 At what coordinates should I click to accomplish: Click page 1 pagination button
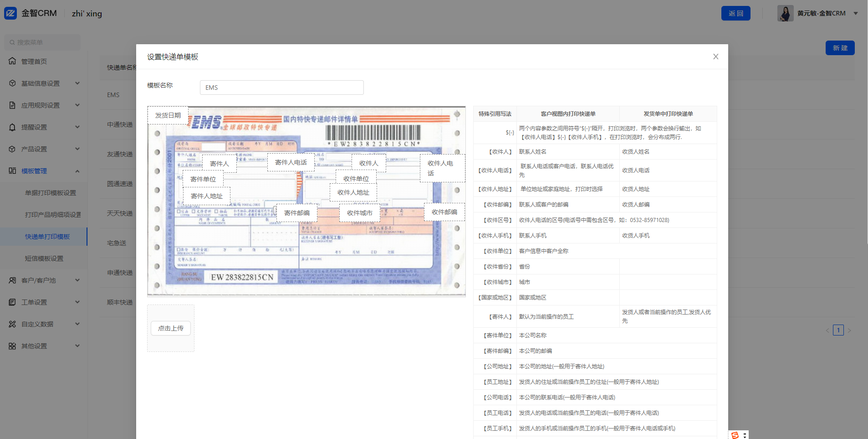tap(838, 330)
